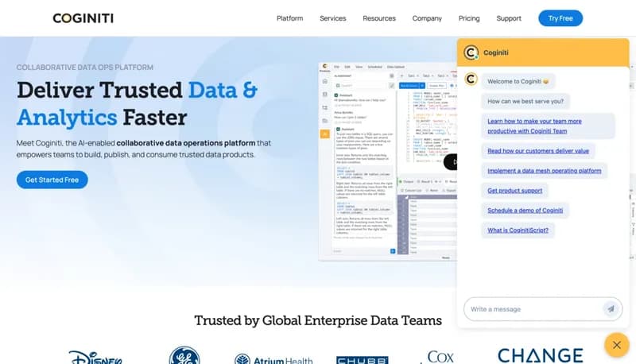
Task: Click the Coginiti logo in the header
Action: point(83,18)
